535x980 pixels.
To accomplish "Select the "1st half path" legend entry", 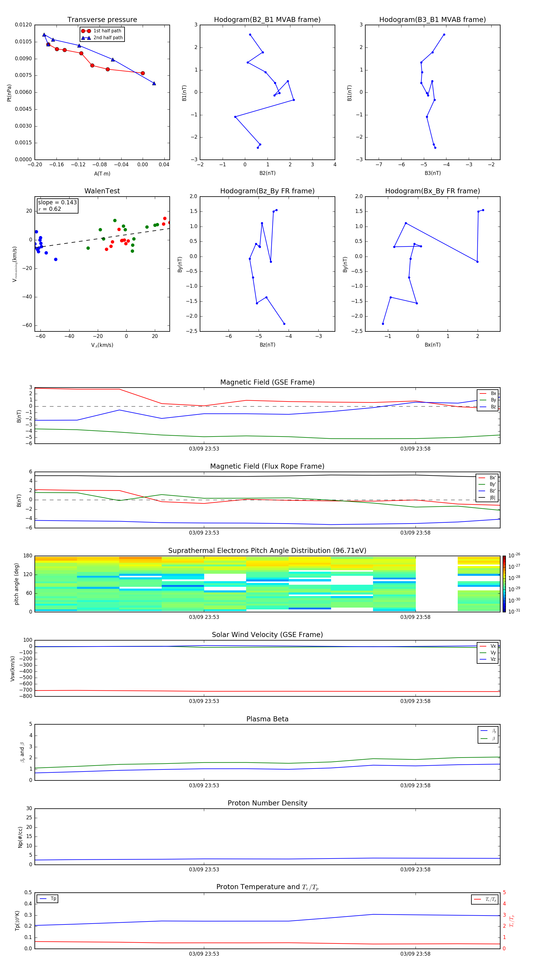I will tap(101, 31).
